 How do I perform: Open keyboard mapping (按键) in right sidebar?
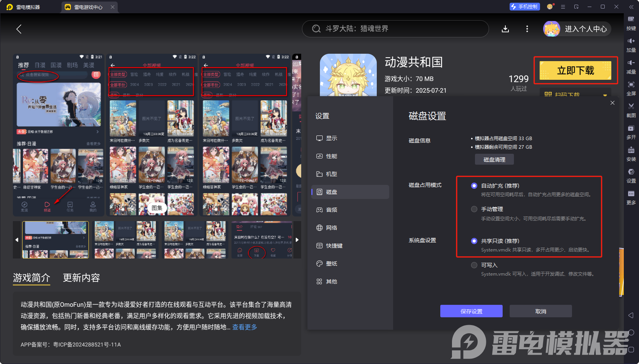click(631, 23)
